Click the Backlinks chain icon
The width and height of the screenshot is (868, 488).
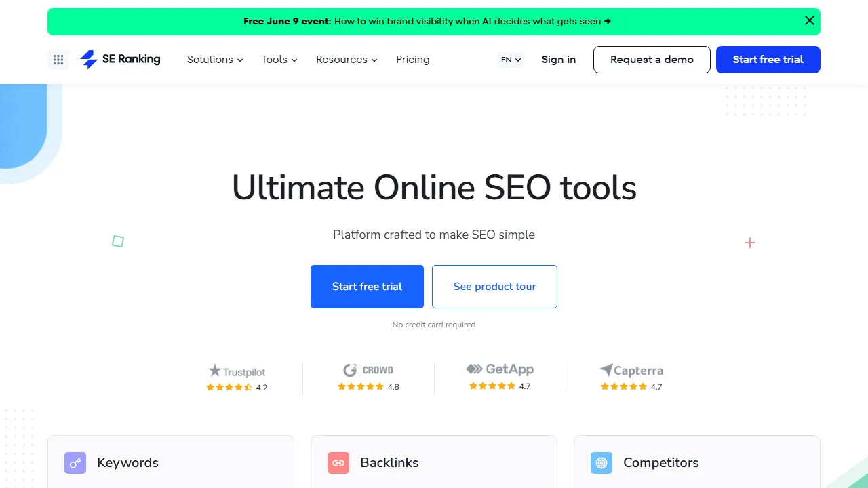coord(338,463)
